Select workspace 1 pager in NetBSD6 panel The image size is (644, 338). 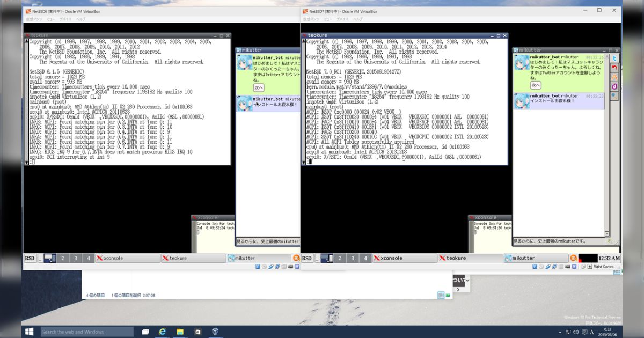tap(50, 258)
